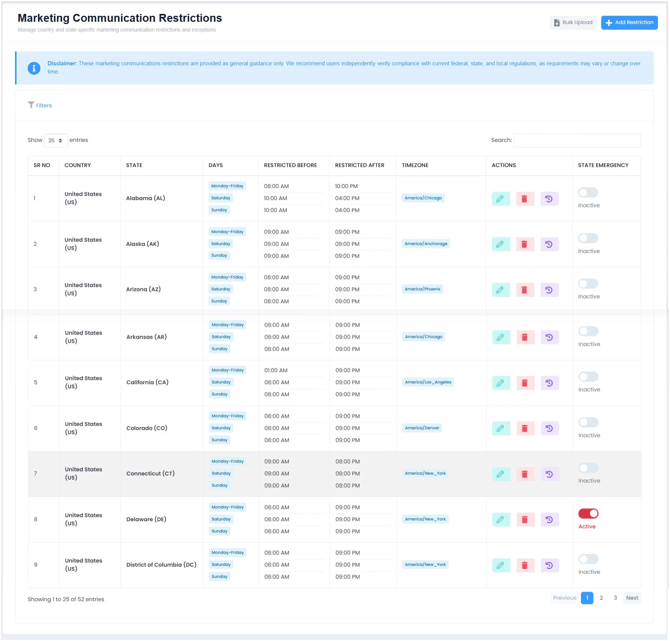Edit the California (CA) restriction row
670x641 pixels.
point(501,383)
